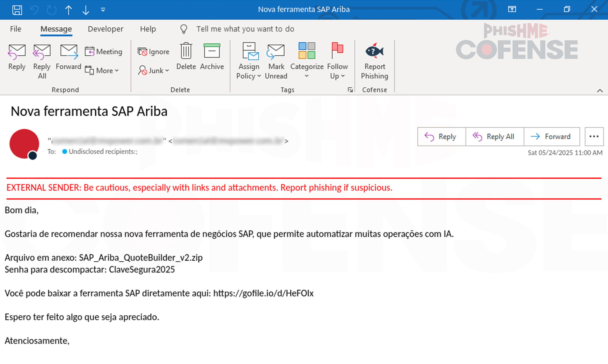This screenshot has height=364, width=608.
Task: Click the message date Sat 05/24/2025 11:00 AM
Action: [x=565, y=153]
